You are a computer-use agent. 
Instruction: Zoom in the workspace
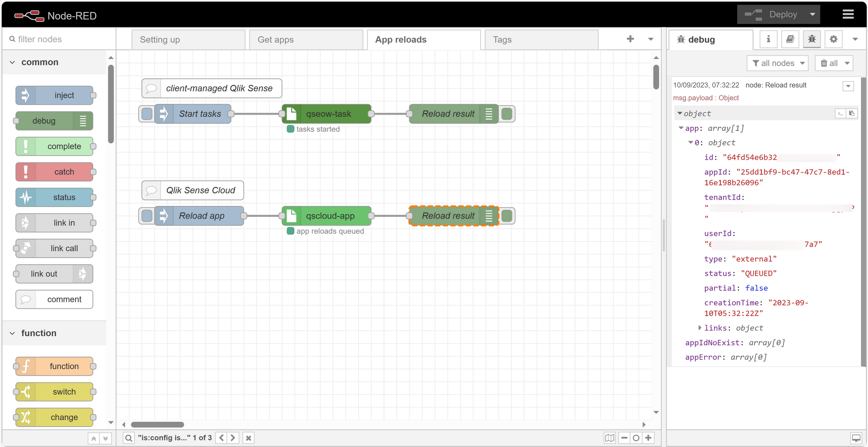pos(648,438)
